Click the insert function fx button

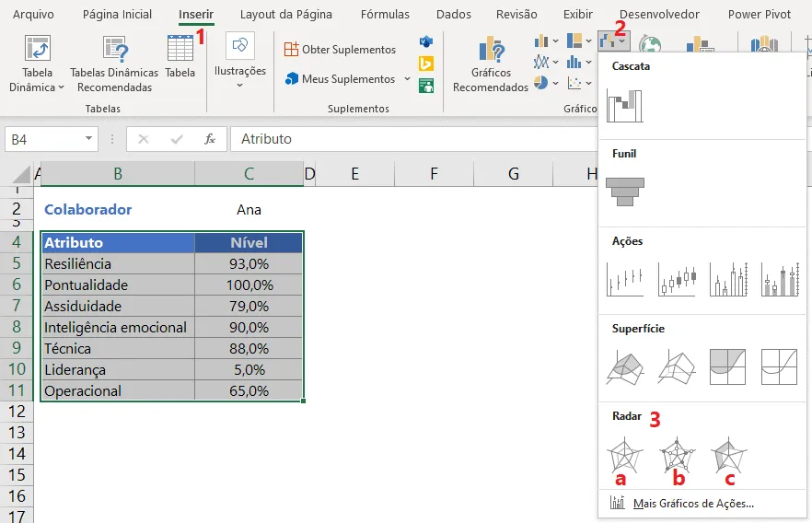(210, 139)
